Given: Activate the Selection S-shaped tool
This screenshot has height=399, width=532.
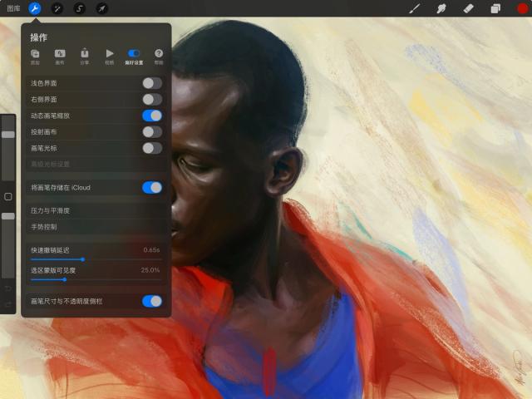Looking at the screenshot, I should click(80, 8).
